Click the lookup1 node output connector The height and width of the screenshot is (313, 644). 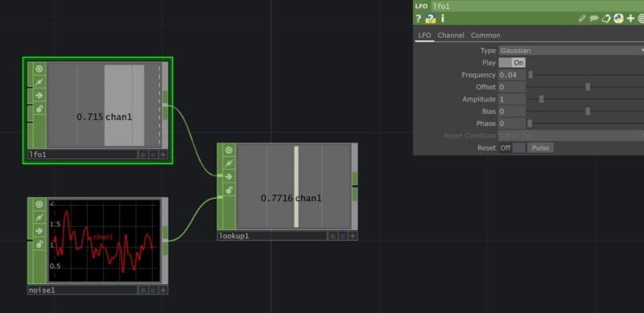pos(355,187)
